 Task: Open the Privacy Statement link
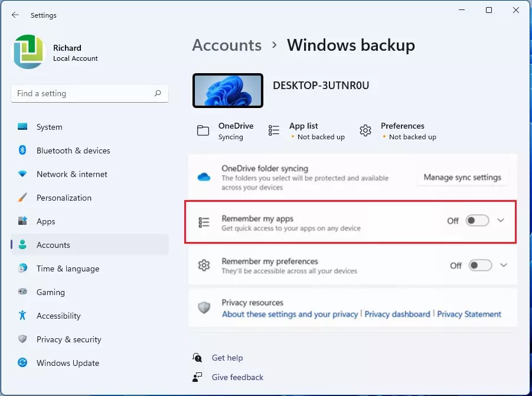point(469,315)
